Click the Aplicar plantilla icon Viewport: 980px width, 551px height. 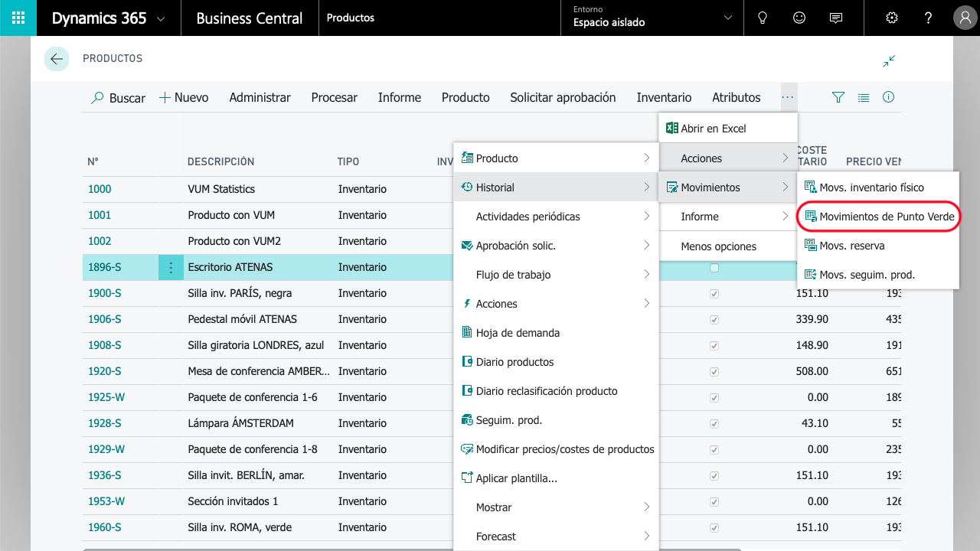click(x=467, y=478)
